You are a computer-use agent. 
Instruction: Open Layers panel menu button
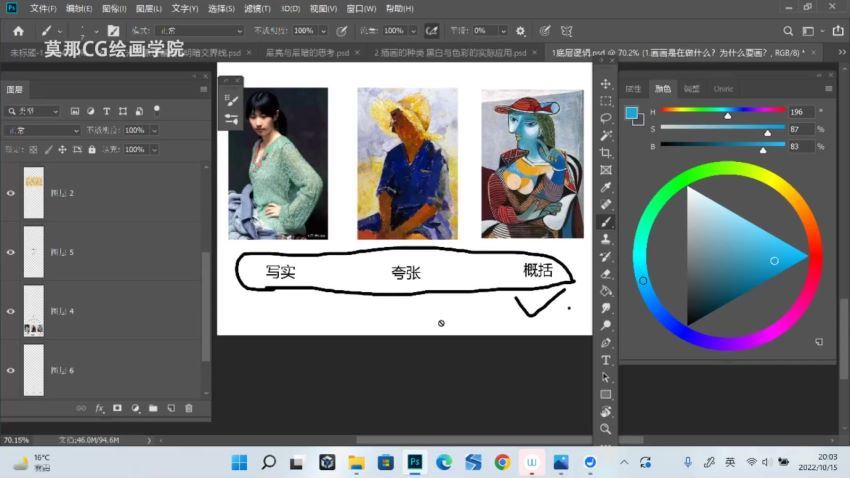click(x=204, y=89)
